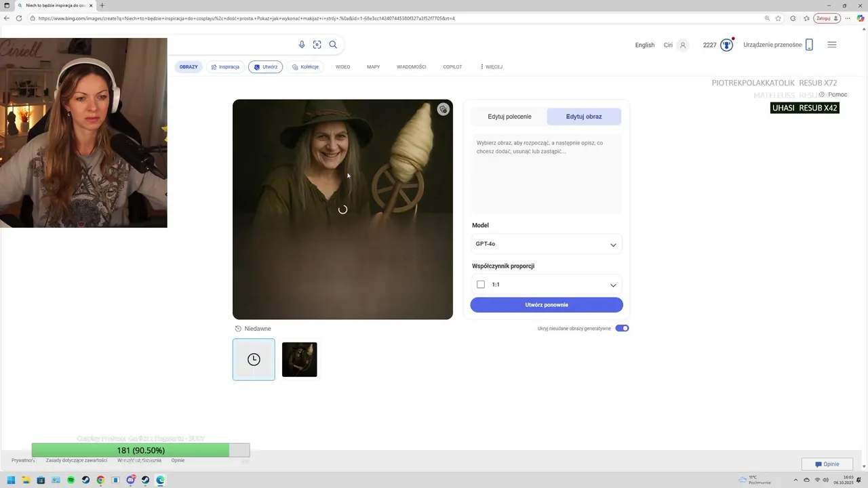The width and height of the screenshot is (868, 488).
Task: Switch to the Edytuj polecenie tab
Action: pyautogui.click(x=509, y=117)
